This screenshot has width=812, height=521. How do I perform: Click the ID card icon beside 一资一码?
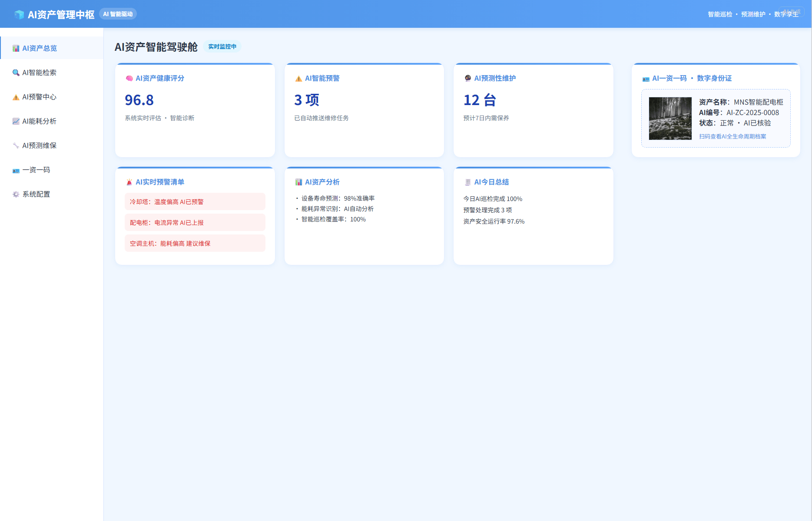pos(16,170)
